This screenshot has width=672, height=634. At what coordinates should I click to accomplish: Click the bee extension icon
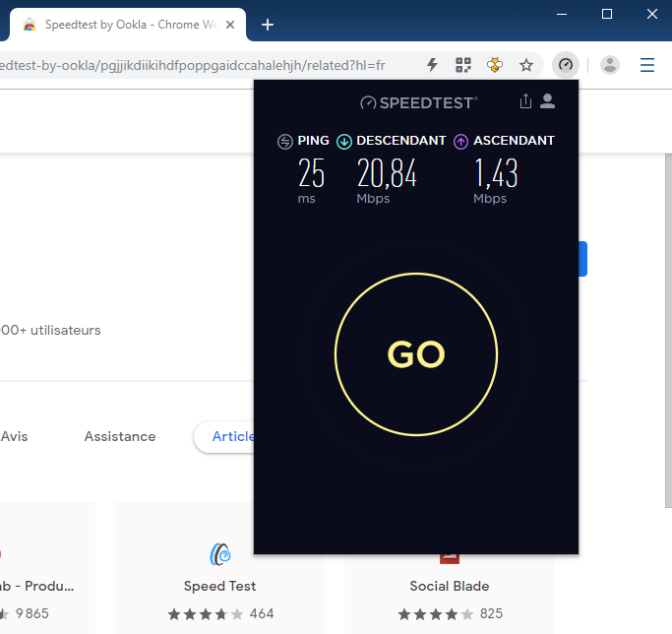pos(495,65)
